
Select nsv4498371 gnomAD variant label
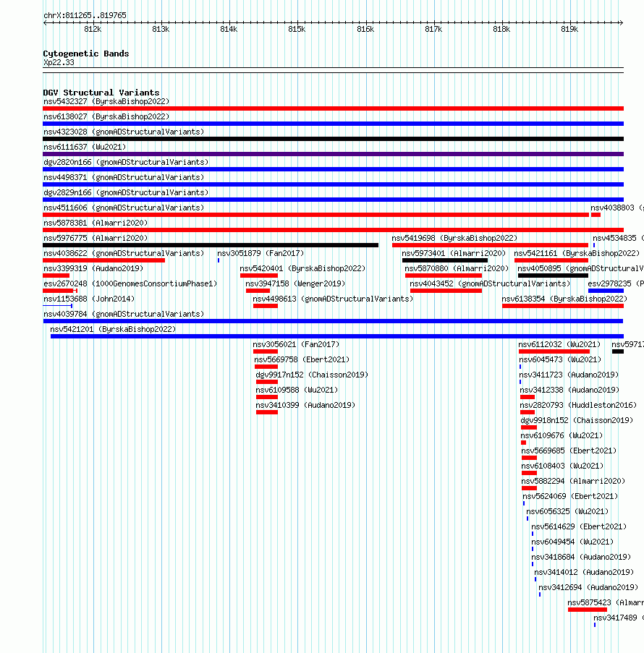(124, 177)
